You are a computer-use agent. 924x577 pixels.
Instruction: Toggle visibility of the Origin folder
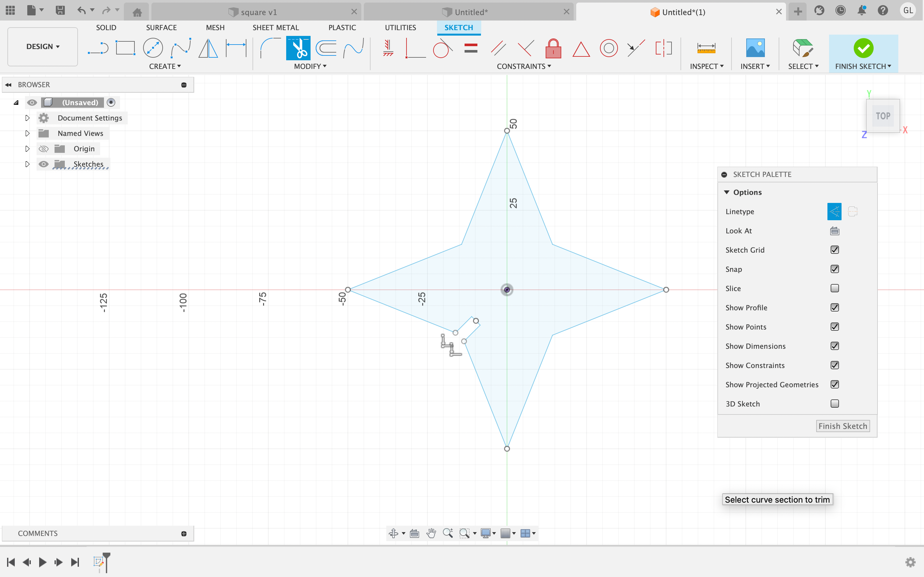point(44,149)
